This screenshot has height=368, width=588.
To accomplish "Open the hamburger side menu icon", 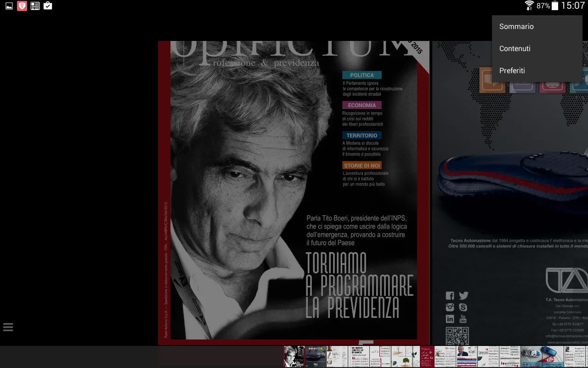I will click(8, 327).
